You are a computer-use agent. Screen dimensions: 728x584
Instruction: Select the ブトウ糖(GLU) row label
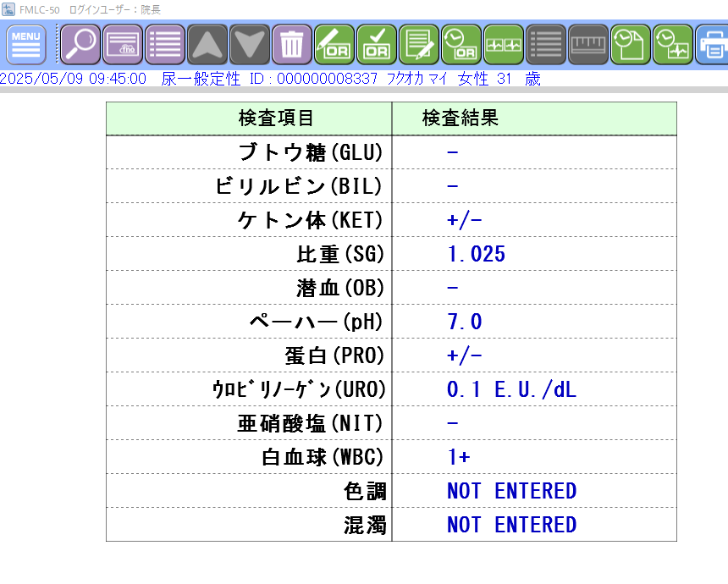[311, 152]
